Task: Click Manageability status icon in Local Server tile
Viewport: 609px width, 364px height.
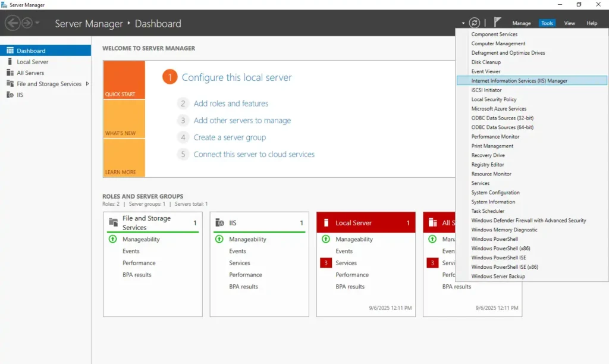Action: 326,239
